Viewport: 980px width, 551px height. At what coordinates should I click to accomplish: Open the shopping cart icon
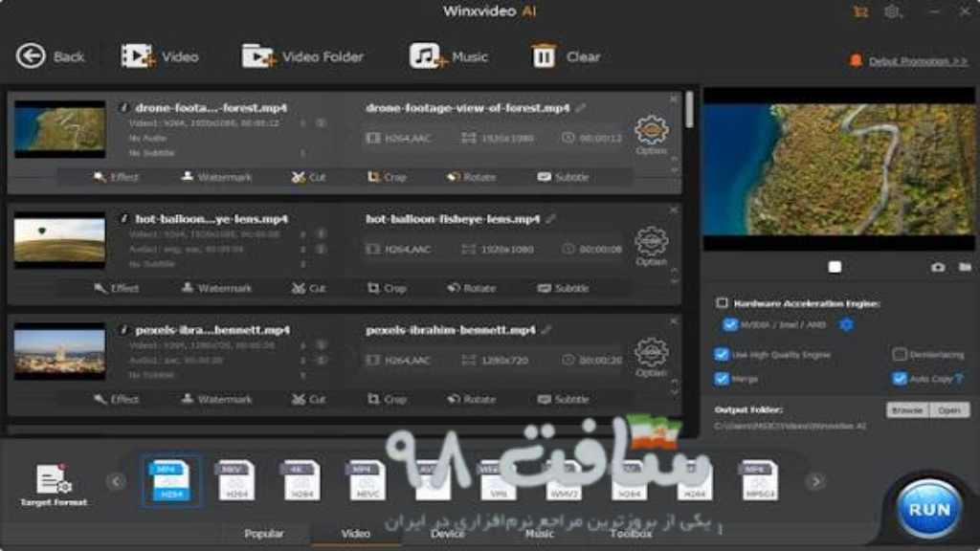pos(860,11)
